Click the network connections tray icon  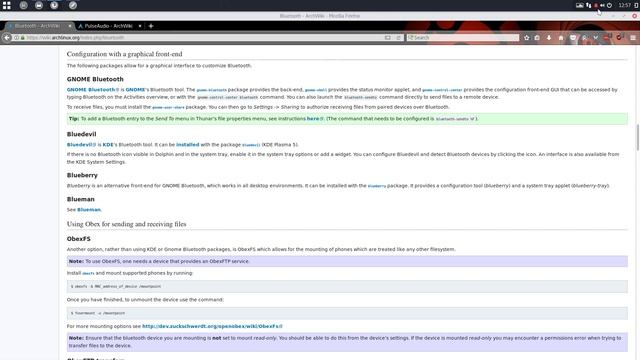[x=588, y=5]
